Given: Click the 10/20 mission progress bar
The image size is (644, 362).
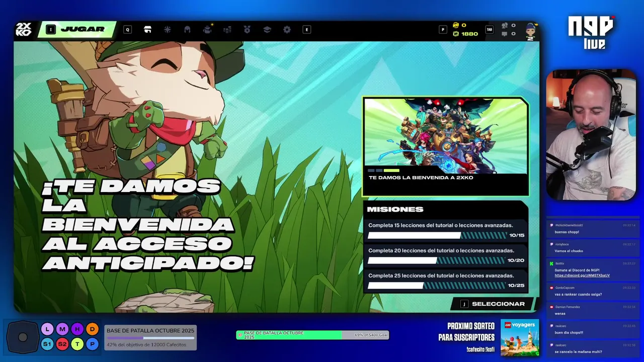Looking at the screenshot, I should [x=436, y=260].
